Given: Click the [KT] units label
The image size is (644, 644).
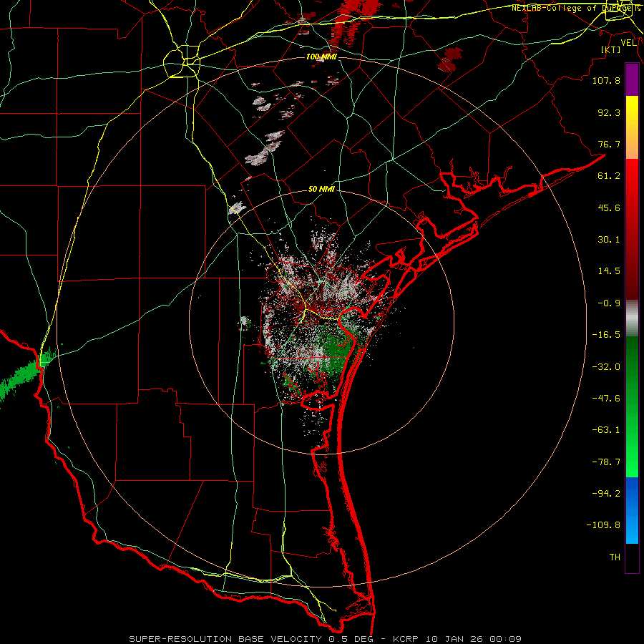Looking at the screenshot, I should (611, 49).
